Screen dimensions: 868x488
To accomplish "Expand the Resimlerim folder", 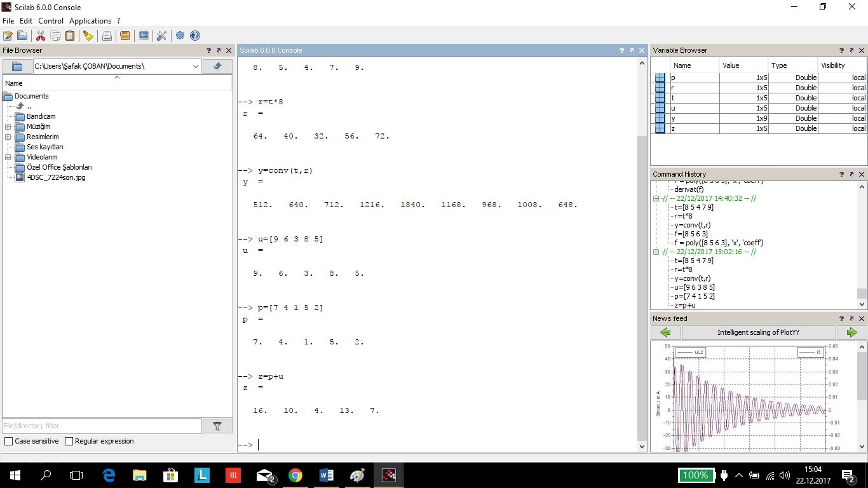I will [8, 137].
